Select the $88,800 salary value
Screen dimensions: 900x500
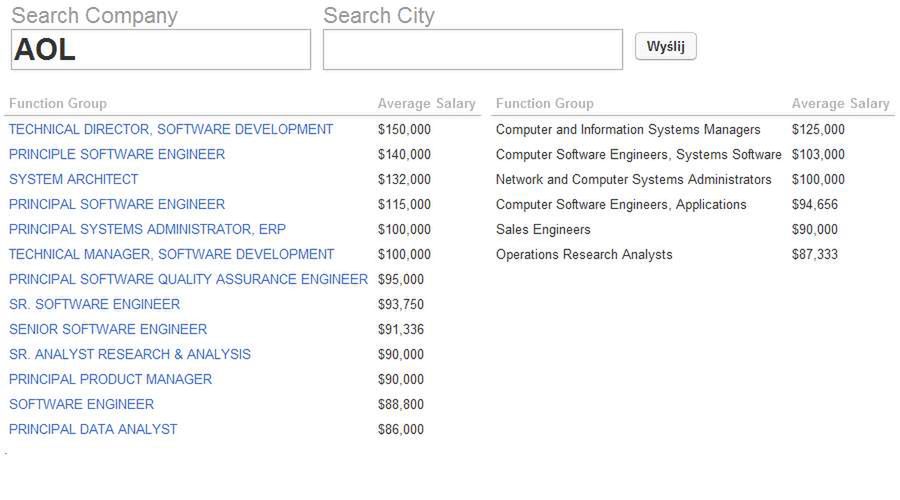tap(401, 404)
